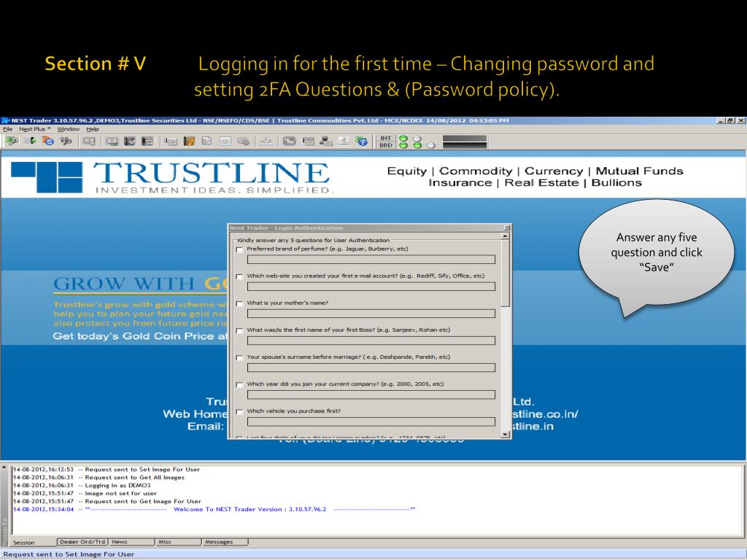Click the dark window with checkmark icon
747x560 pixels.
pos(130,141)
